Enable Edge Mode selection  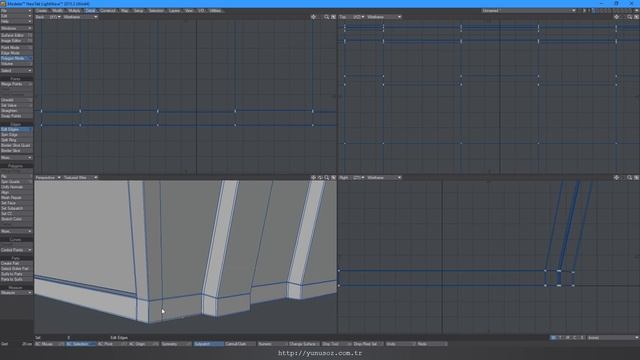tap(16, 53)
